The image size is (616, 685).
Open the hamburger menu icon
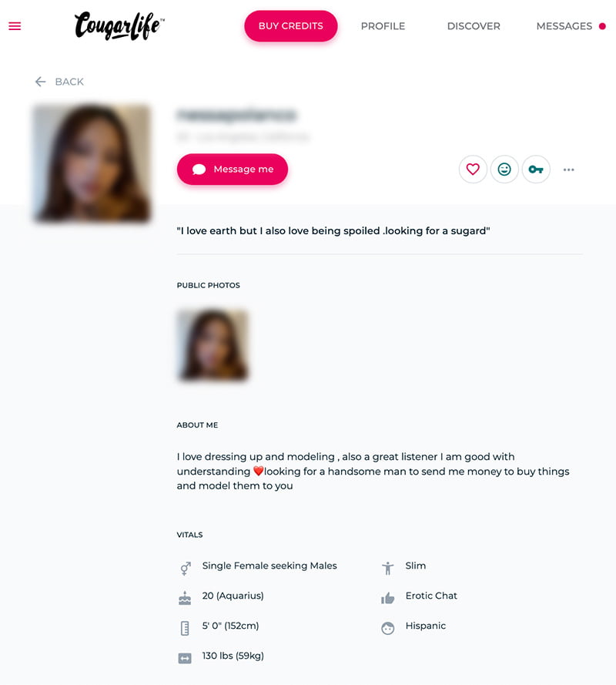[x=15, y=26]
